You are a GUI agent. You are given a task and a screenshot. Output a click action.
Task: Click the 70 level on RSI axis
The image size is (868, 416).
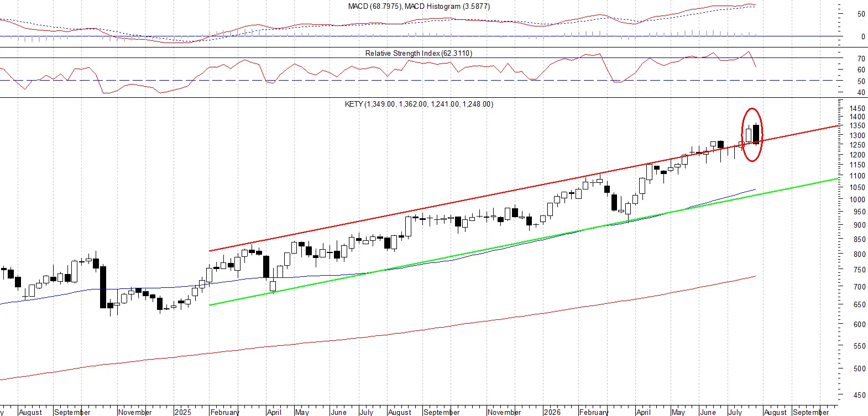861,59
